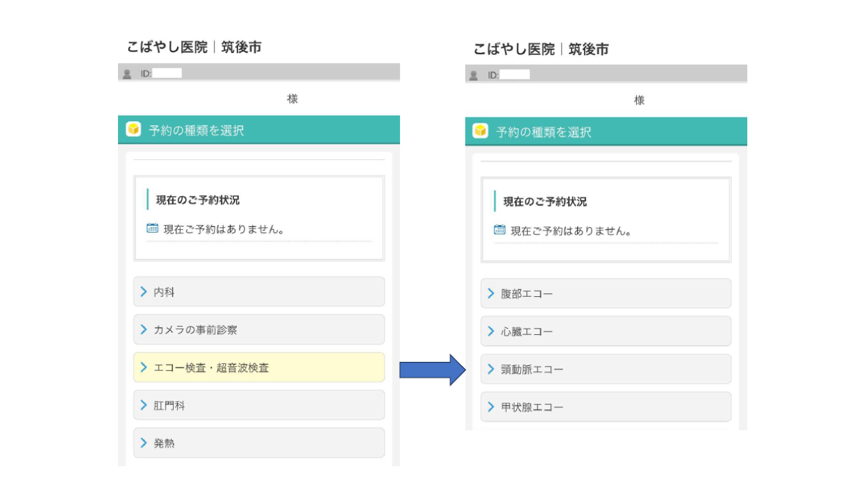This screenshot has width=868, height=488.
Task: Click the ID field in the right panel
Action: pyautogui.click(x=514, y=75)
